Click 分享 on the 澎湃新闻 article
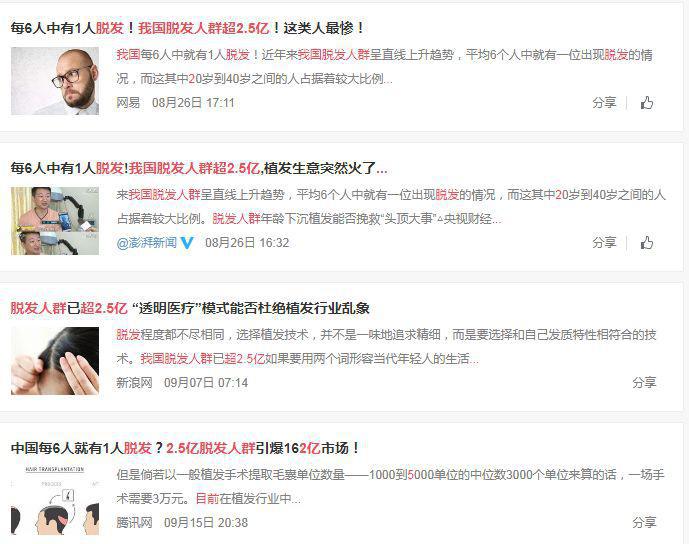689x544 pixels. click(604, 243)
